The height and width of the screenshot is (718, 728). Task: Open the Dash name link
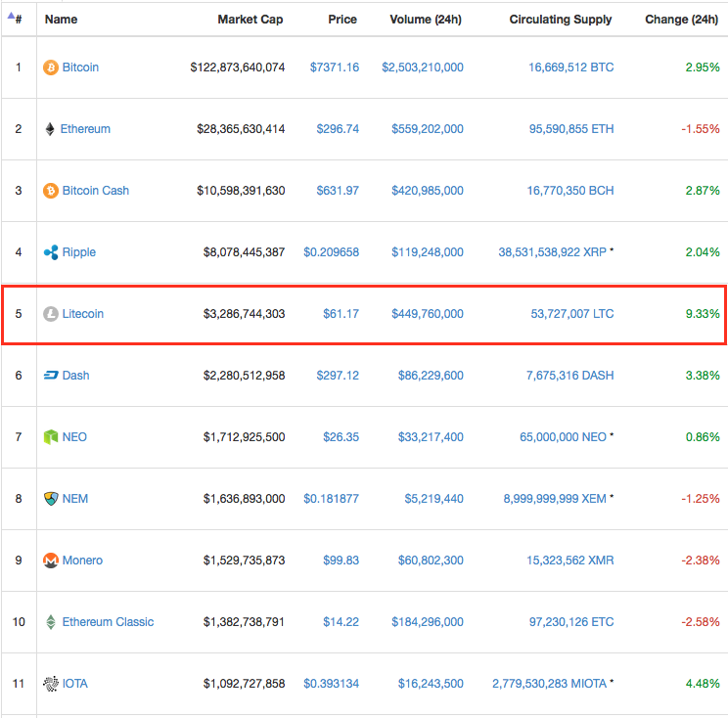[x=75, y=376]
